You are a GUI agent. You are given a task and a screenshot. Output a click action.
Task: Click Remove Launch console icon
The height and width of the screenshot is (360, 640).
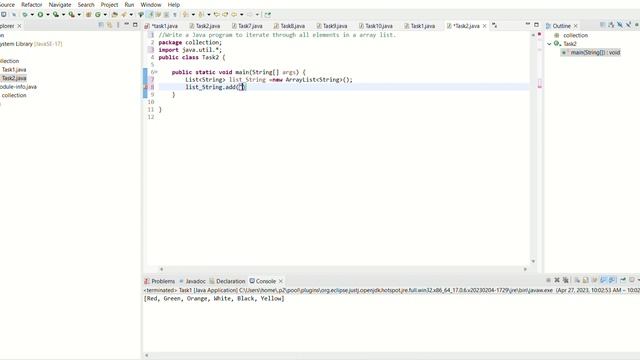click(x=557, y=280)
